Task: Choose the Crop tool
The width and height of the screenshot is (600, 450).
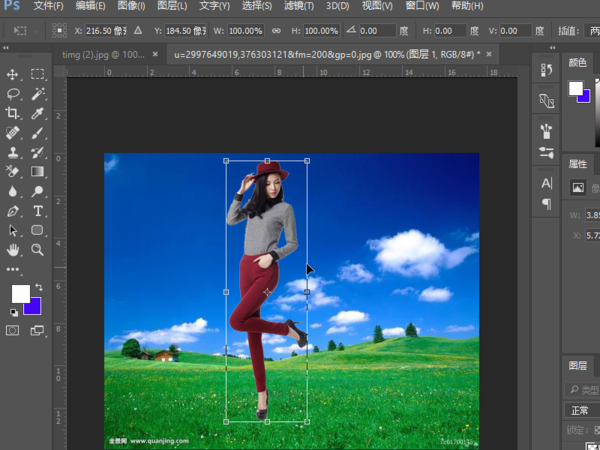Action: coord(13,113)
